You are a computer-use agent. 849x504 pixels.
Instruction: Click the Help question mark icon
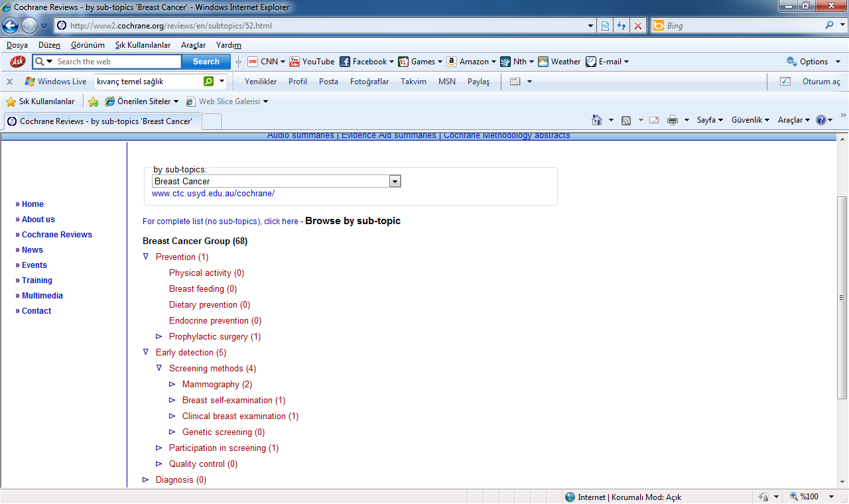coord(821,120)
